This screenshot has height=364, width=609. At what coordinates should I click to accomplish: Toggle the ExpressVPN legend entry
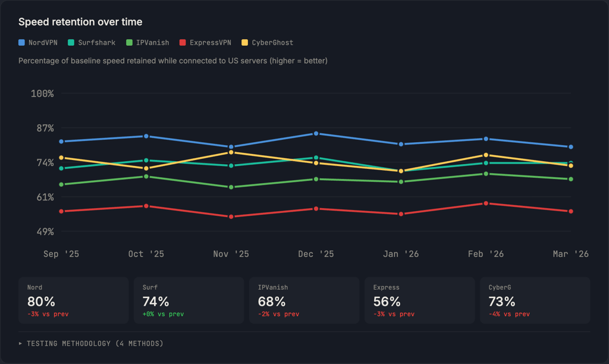coord(205,43)
